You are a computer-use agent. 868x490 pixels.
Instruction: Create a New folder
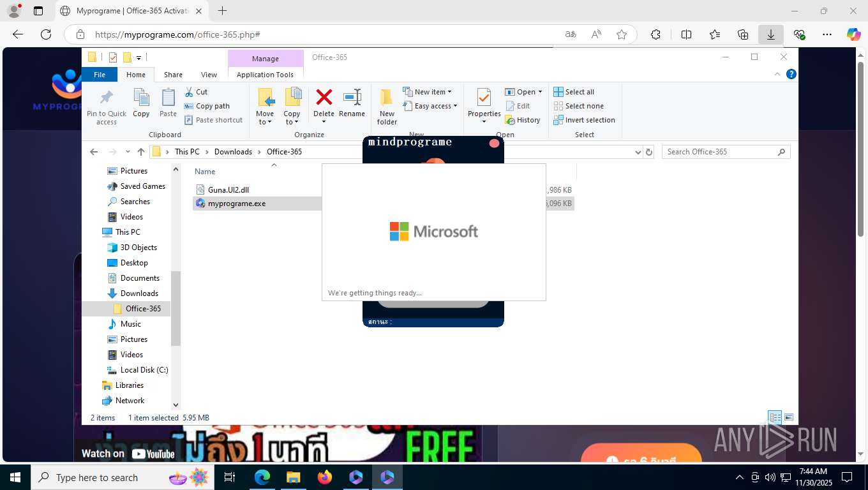click(x=387, y=107)
